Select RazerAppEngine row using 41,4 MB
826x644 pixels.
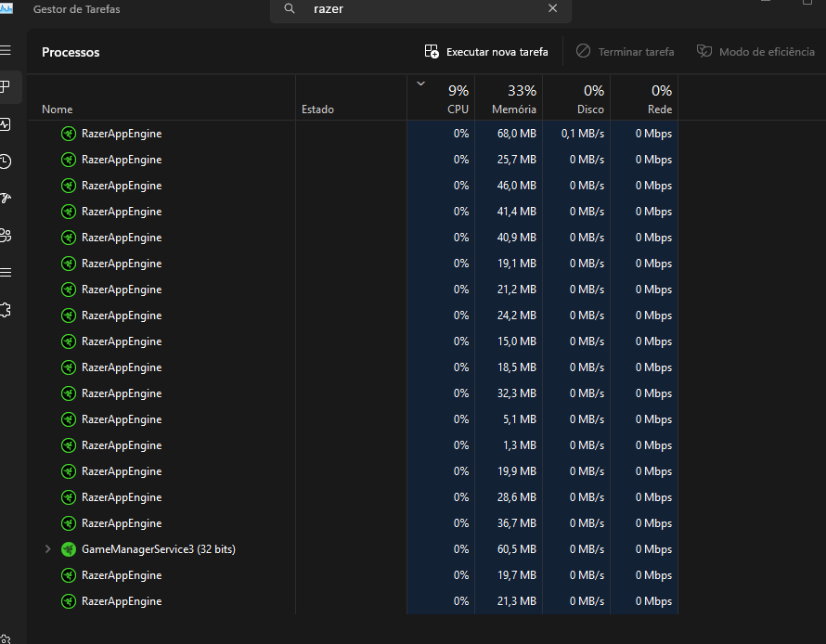[352, 212]
